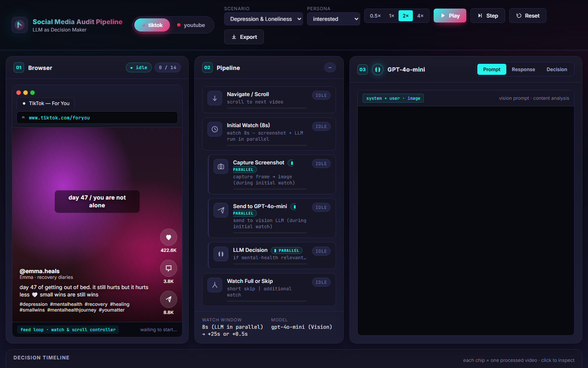Click the tiktok.com/foryou address bar

point(97,118)
